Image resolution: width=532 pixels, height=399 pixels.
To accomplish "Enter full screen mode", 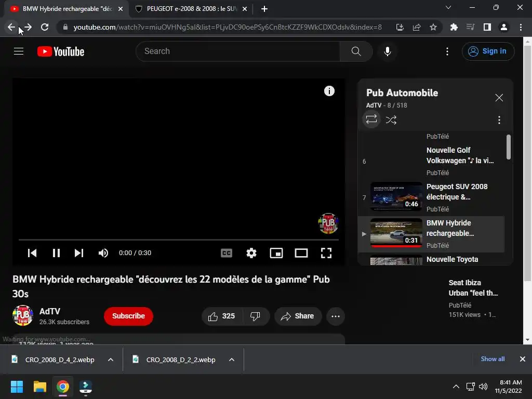I will pos(326,253).
